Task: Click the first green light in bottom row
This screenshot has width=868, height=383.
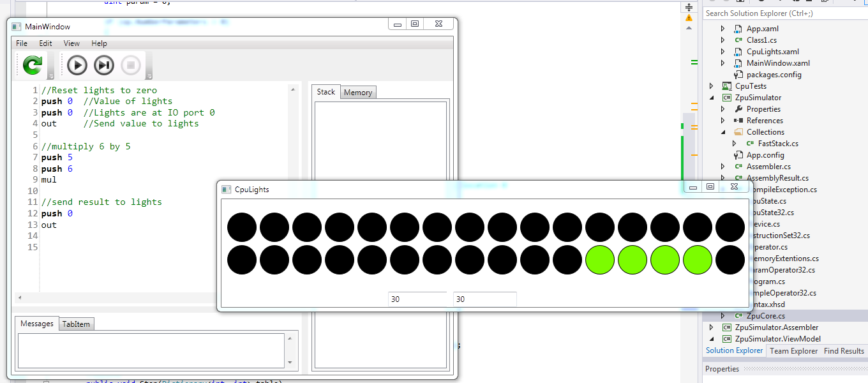Action: point(600,260)
